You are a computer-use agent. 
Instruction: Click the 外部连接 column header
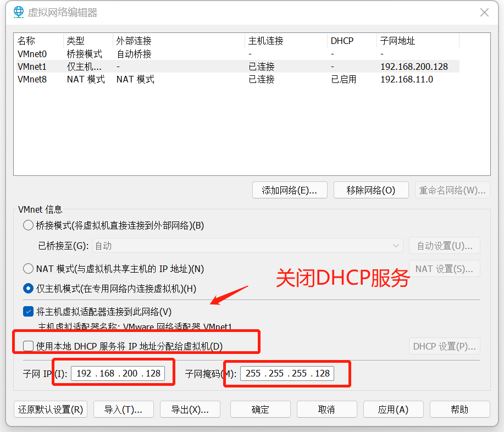tap(179, 41)
